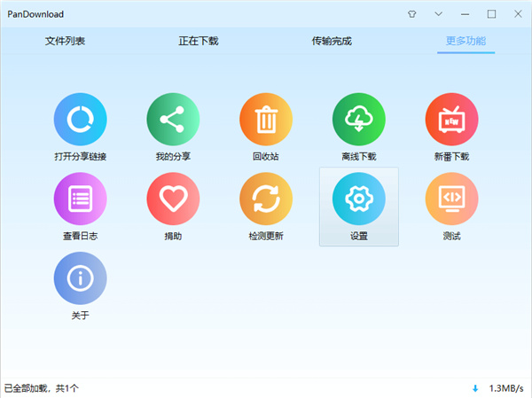Check for updates with 检测更新 icon
Viewport: 532px width, 398px height.
coord(266,199)
